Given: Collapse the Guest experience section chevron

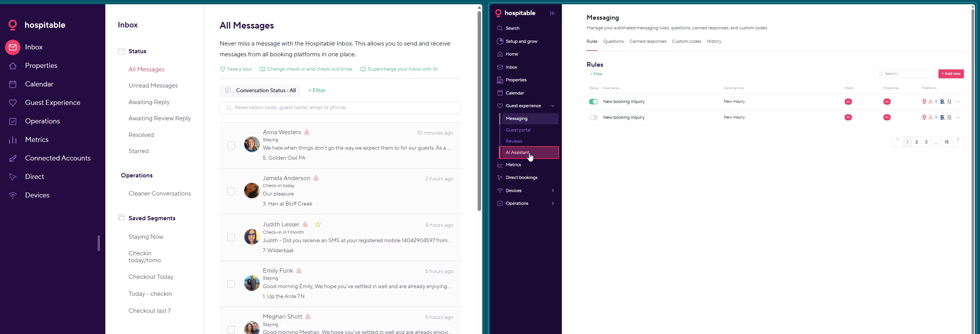Looking at the screenshot, I should (x=553, y=106).
